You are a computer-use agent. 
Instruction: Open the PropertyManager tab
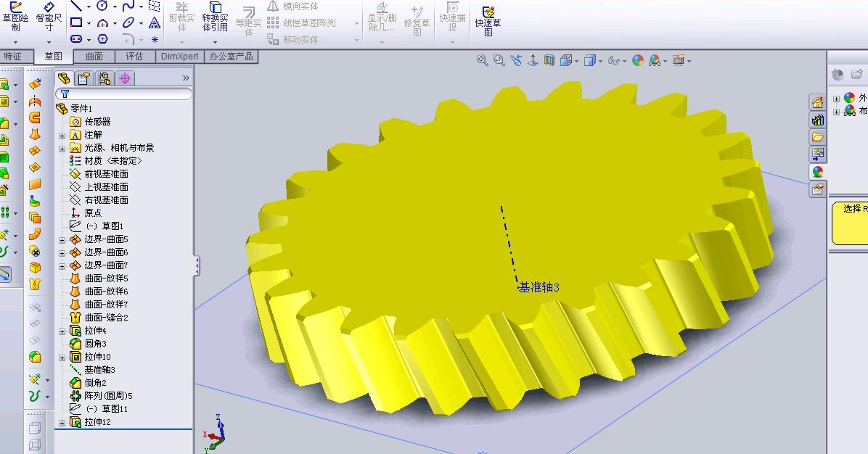84,78
